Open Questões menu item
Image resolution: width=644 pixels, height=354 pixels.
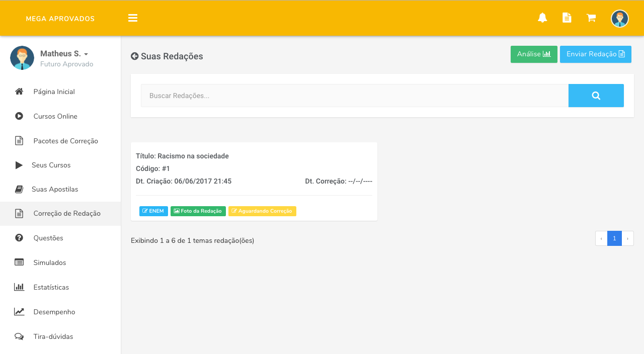click(x=60, y=238)
